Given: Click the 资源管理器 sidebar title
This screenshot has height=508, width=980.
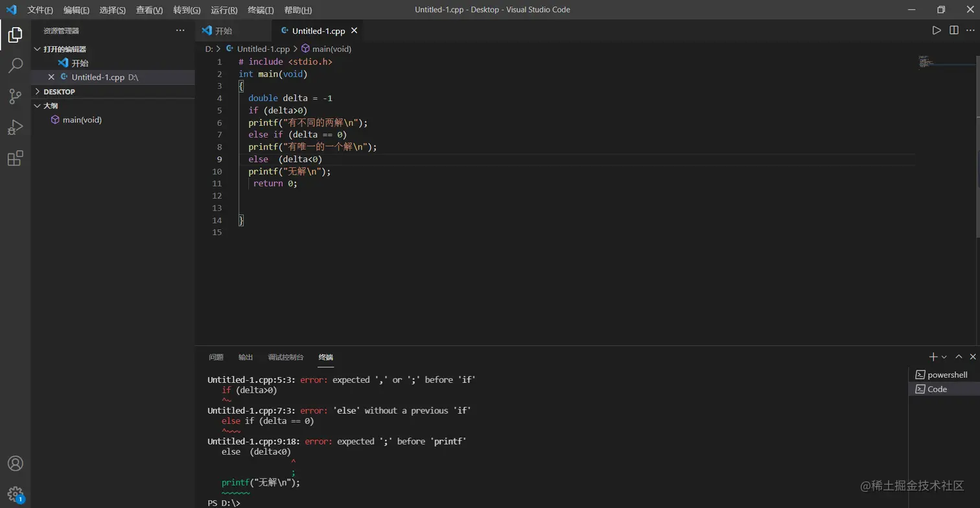Looking at the screenshot, I should [62, 30].
